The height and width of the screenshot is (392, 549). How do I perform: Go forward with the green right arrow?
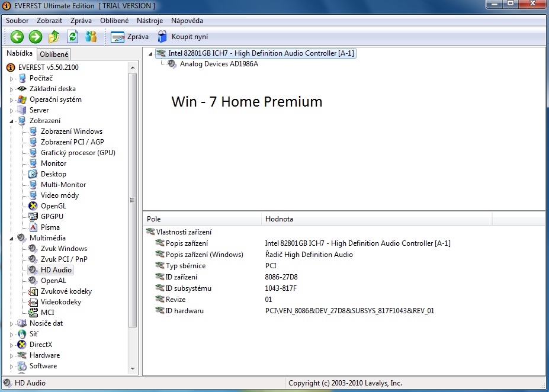pos(36,37)
